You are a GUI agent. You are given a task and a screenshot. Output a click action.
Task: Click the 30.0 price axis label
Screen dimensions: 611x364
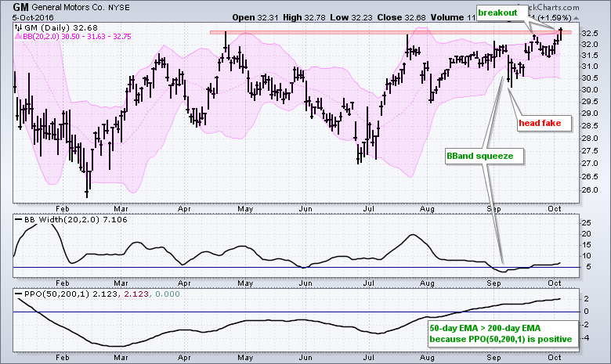[590, 89]
